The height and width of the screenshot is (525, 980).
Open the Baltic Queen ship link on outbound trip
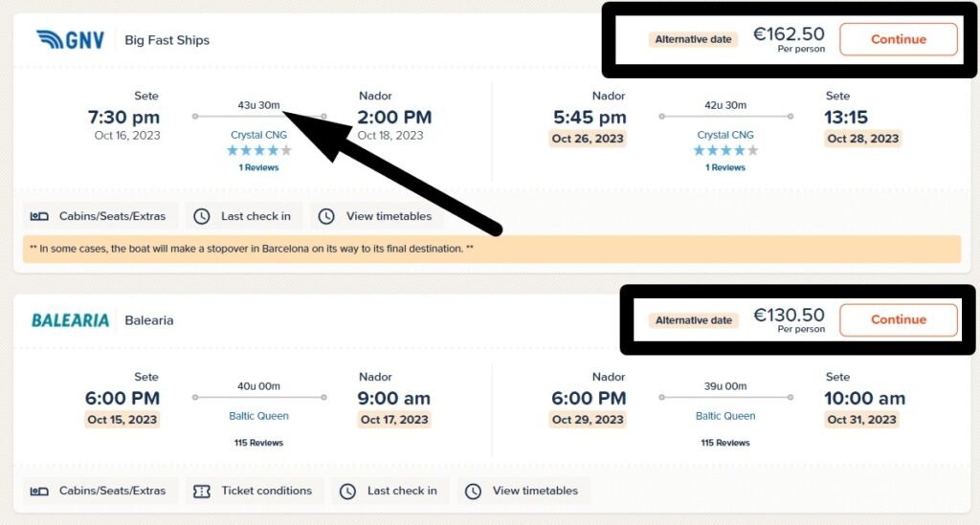[258, 416]
